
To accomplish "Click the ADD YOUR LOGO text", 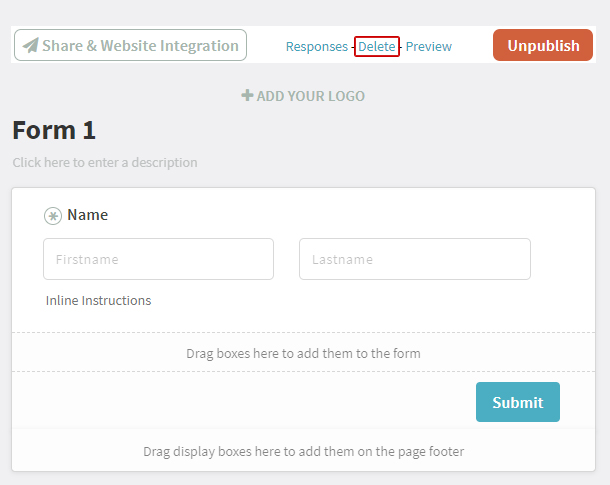I will tap(311, 96).
